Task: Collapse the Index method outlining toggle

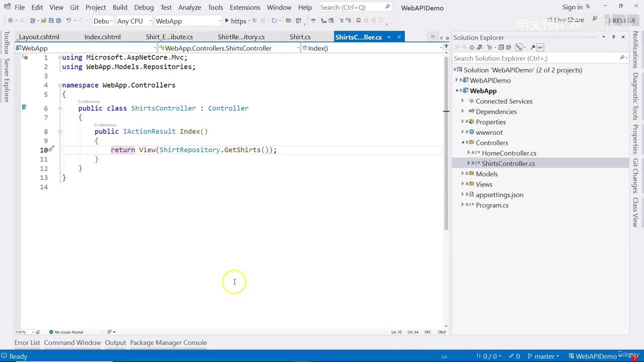Action: point(59,131)
